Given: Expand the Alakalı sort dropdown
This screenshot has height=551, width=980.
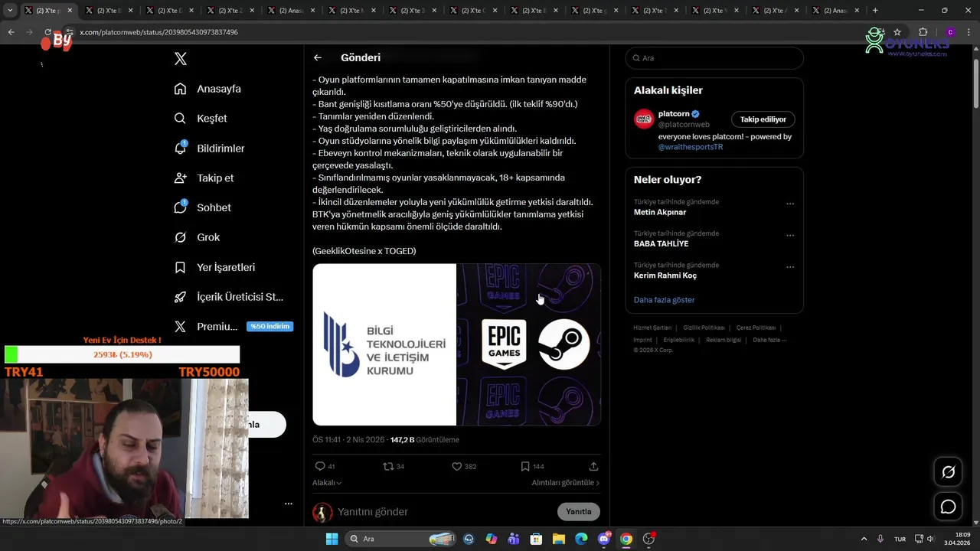Looking at the screenshot, I should point(327,483).
